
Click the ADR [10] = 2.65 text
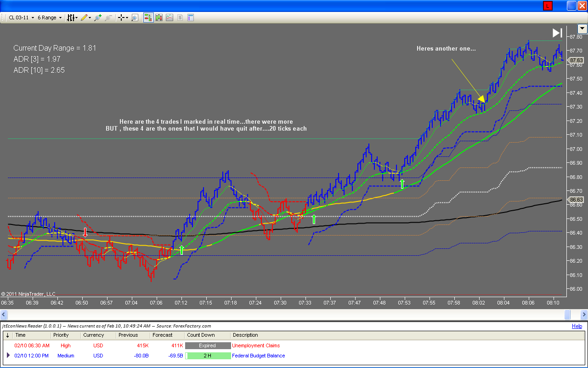39,70
